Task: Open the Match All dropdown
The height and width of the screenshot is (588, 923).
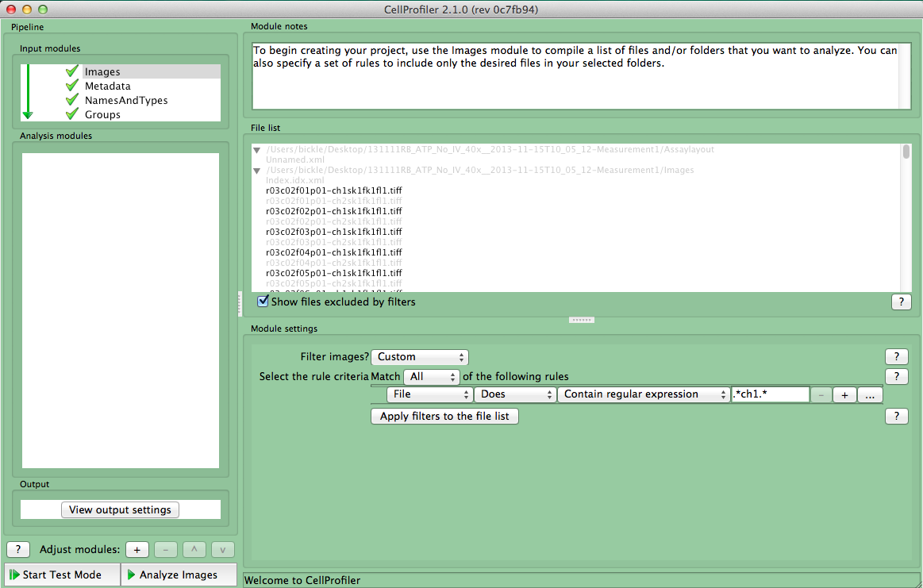Action: pyautogui.click(x=432, y=377)
